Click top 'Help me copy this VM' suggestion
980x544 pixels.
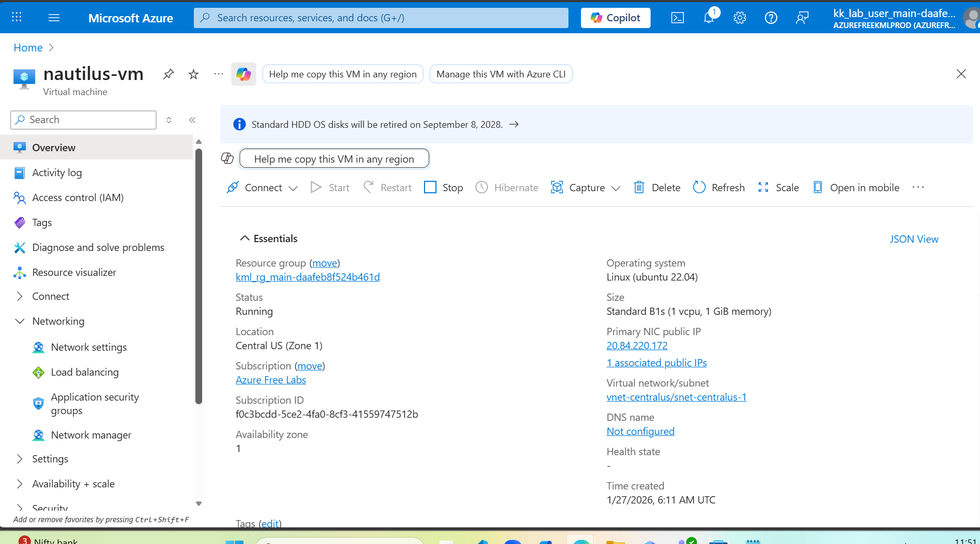click(343, 74)
